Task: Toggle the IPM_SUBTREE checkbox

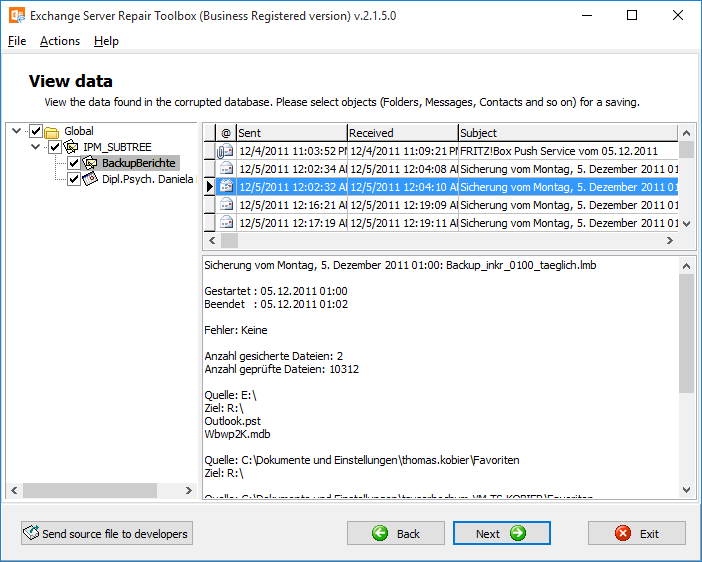Action: click(x=55, y=147)
